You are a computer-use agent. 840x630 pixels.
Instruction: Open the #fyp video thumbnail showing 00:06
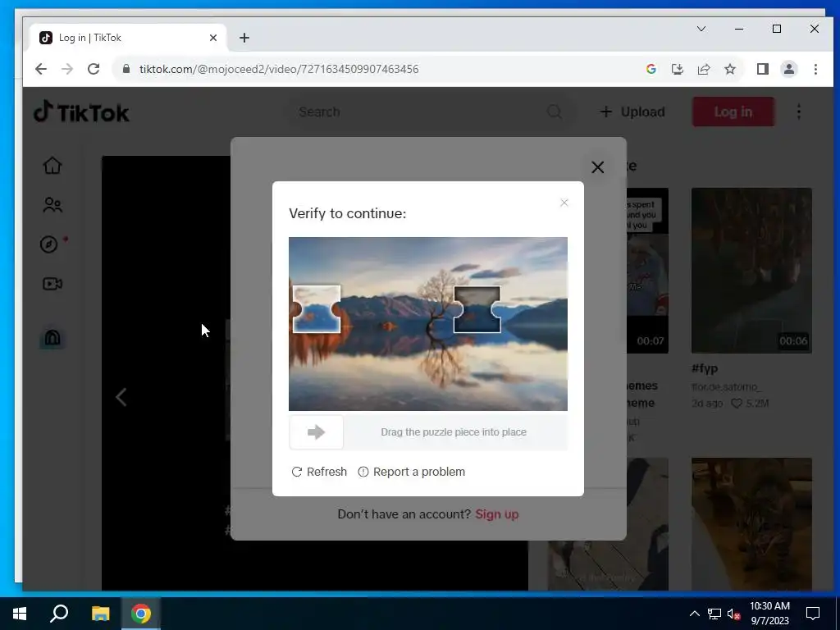click(x=751, y=270)
